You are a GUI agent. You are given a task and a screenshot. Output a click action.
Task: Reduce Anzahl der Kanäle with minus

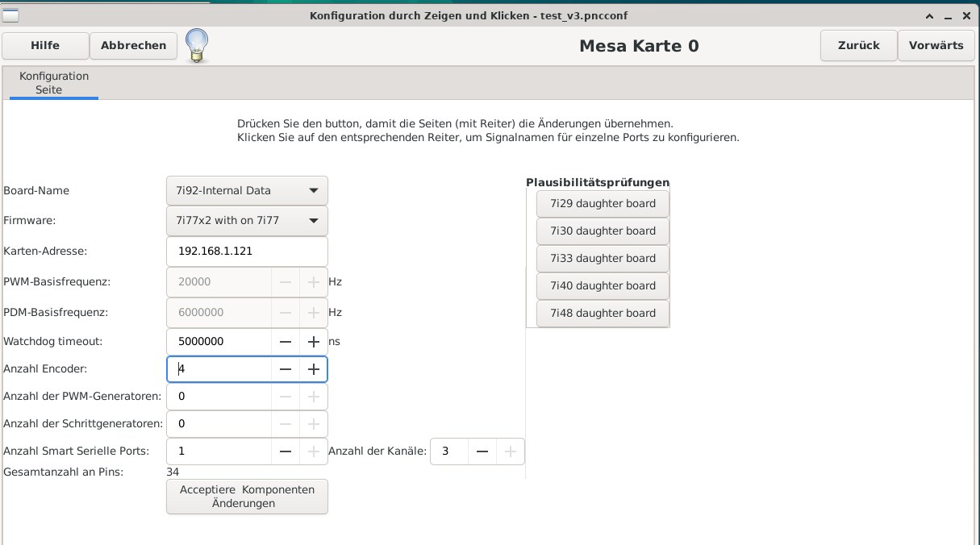point(482,451)
